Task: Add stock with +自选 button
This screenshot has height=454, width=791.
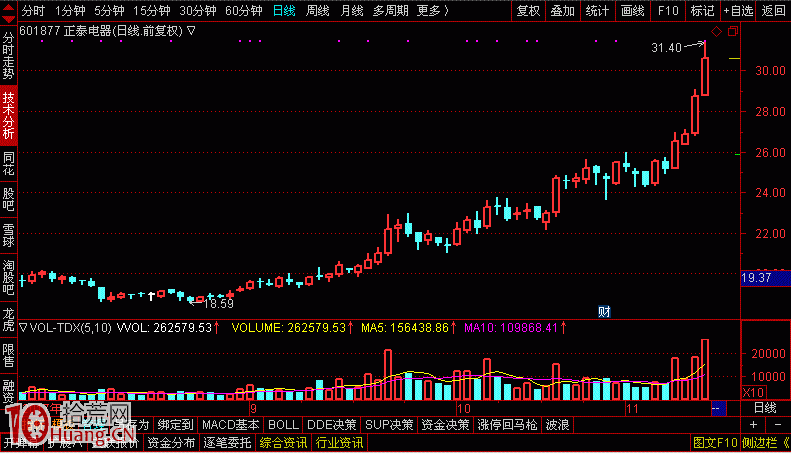Action: (x=738, y=11)
